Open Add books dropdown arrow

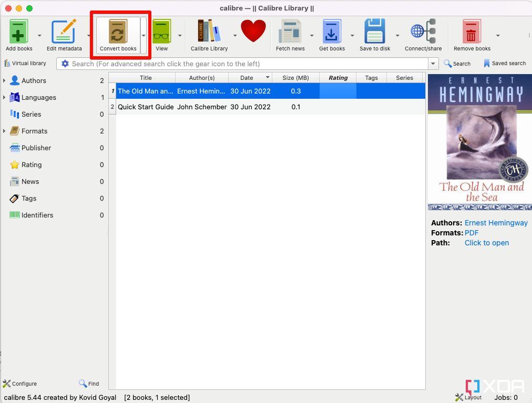(x=39, y=36)
